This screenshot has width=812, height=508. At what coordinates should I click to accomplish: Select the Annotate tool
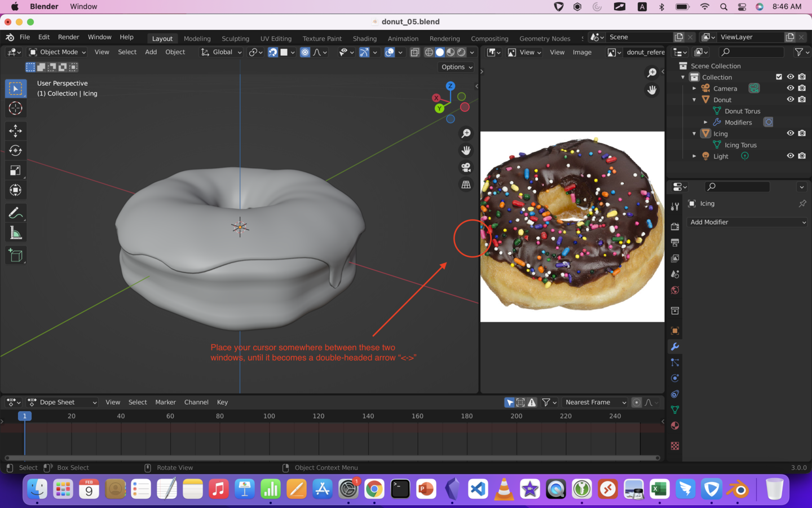(15, 213)
